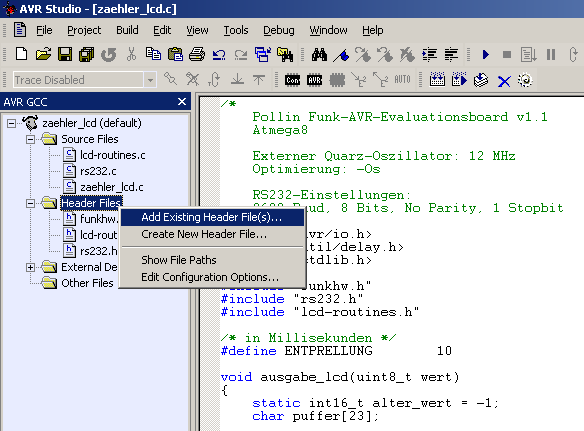
Task: Toggle bookmark with the blue flag icon
Action: click(341, 56)
